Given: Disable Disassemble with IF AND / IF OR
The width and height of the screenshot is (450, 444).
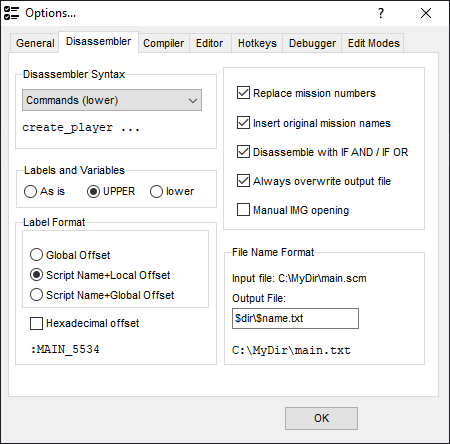Looking at the screenshot, I should point(243,152).
